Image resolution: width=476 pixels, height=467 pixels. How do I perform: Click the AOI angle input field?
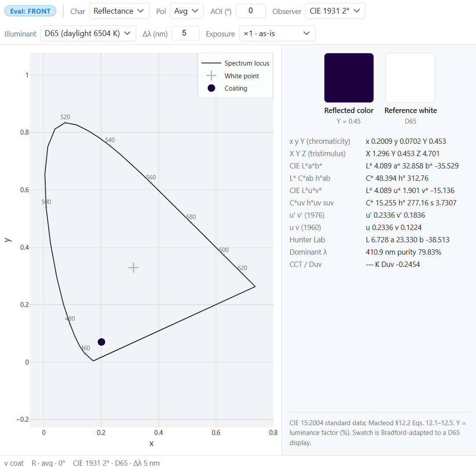[x=251, y=11]
